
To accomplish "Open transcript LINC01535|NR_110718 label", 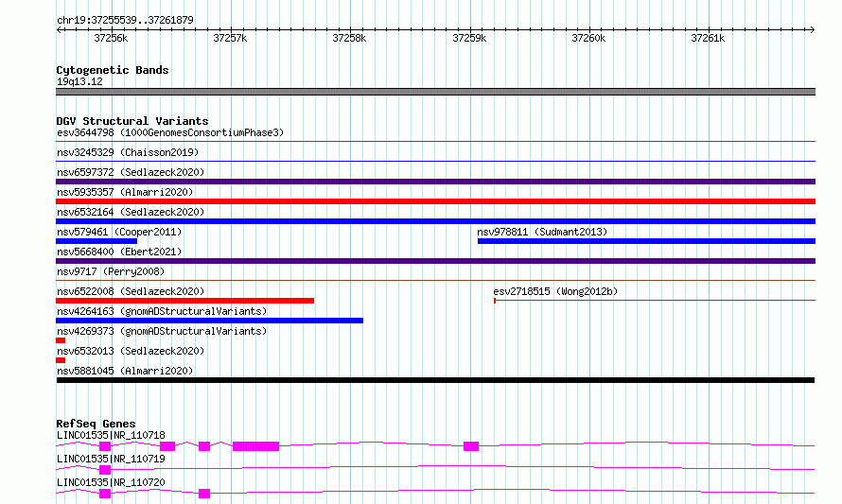I will click(111, 435).
